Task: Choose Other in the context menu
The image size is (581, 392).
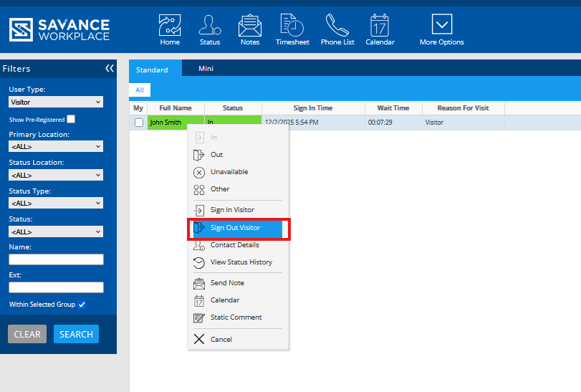Action: click(x=238, y=189)
